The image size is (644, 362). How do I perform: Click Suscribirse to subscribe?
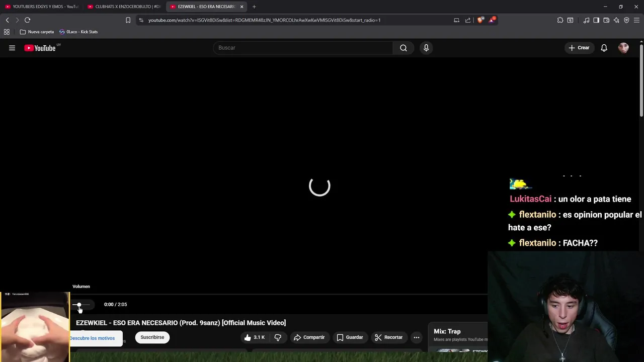152,337
